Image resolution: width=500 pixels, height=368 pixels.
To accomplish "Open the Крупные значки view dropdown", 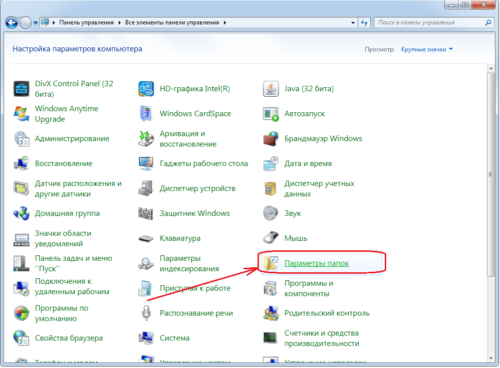I will 427,49.
